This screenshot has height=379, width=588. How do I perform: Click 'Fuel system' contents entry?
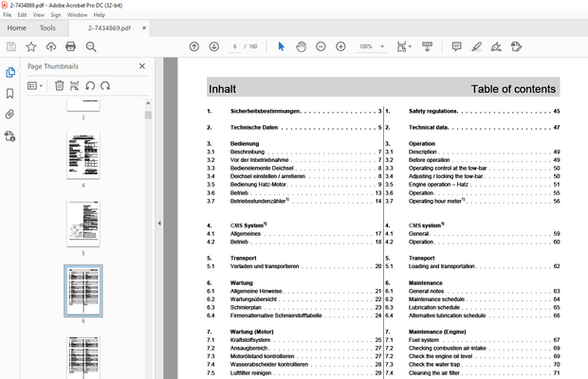coord(424,340)
